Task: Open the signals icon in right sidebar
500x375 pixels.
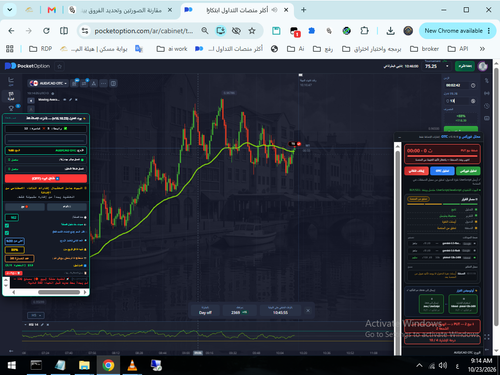Action: [487, 93]
